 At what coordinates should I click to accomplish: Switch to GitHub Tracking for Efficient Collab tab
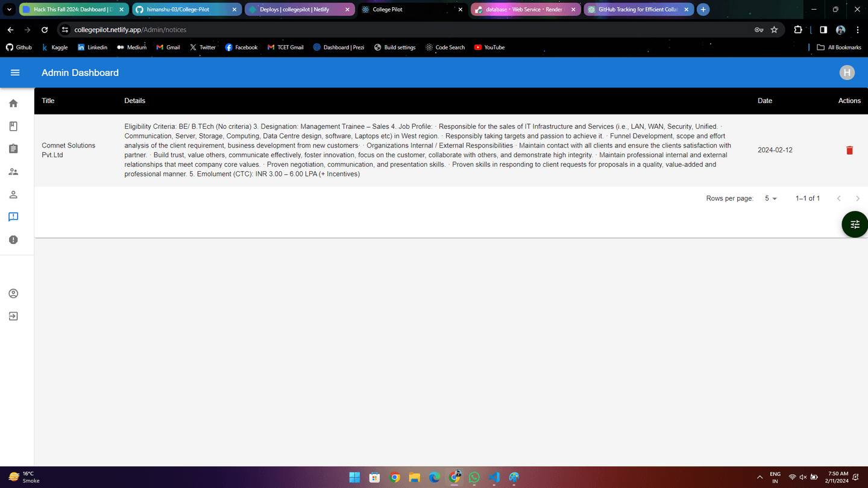pos(638,10)
